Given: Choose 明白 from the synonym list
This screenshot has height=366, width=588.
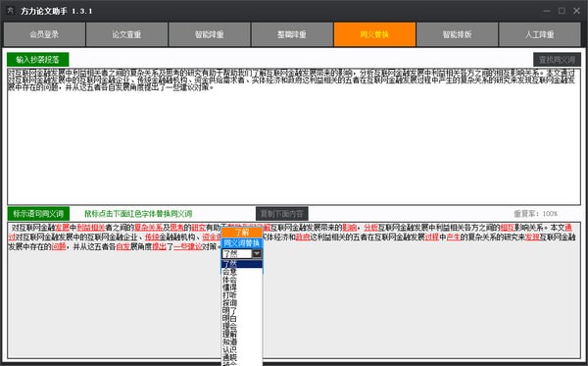Looking at the screenshot, I should 229,318.
